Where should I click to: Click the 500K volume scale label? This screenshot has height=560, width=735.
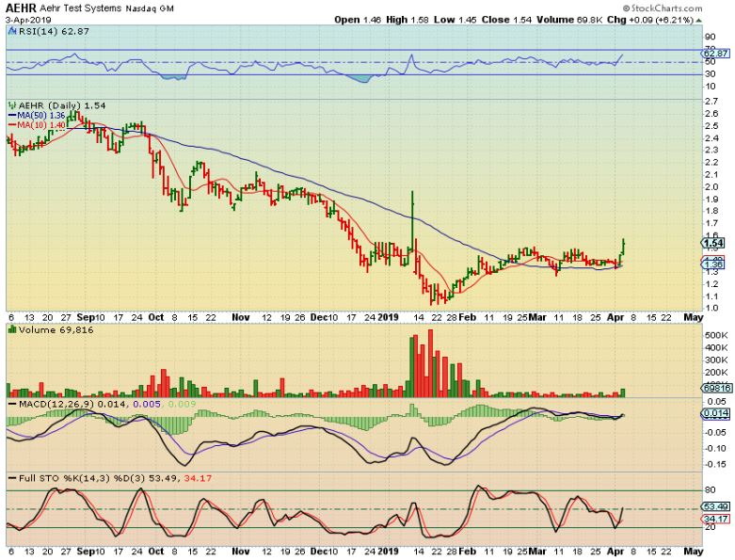pos(716,336)
